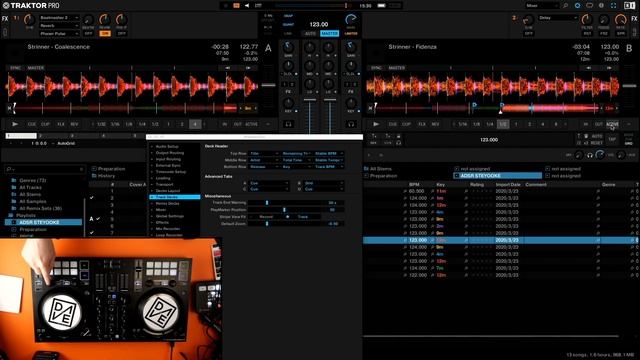Toggle QUANT mode in master panel
The width and height of the screenshot is (640, 360).
point(288,24)
